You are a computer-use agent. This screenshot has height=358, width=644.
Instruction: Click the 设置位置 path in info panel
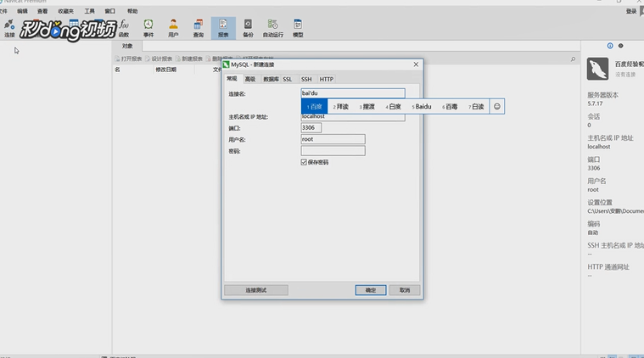pyautogui.click(x=616, y=211)
